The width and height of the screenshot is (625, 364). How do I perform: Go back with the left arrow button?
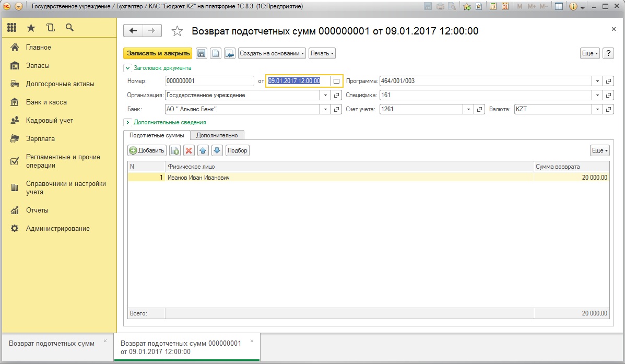pos(133,31)
